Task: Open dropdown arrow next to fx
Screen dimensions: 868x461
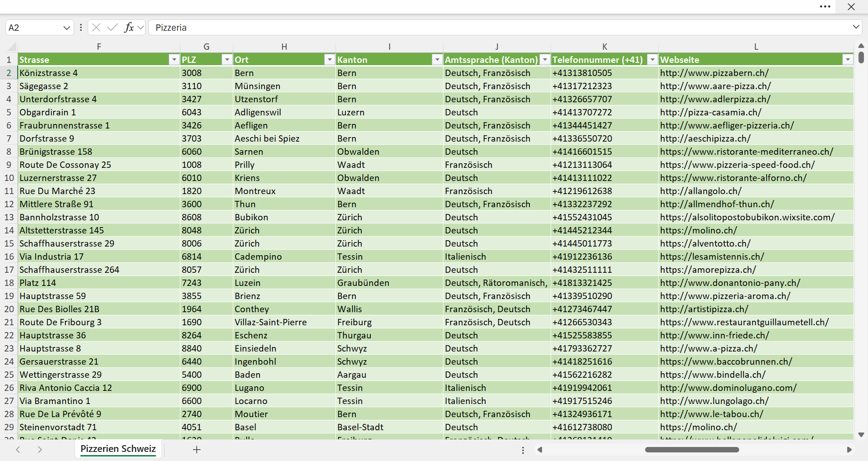Action: tap(141, 28)
